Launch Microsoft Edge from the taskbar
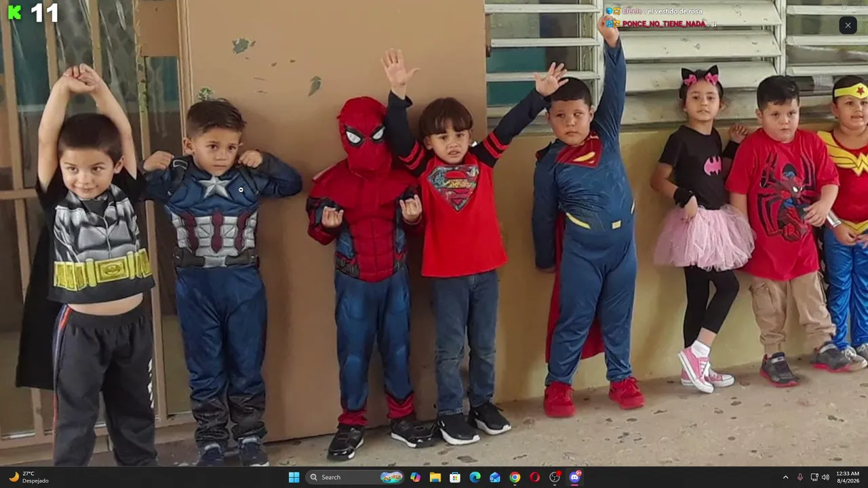This screenshot has height=488, width=868. pos(475,477)
